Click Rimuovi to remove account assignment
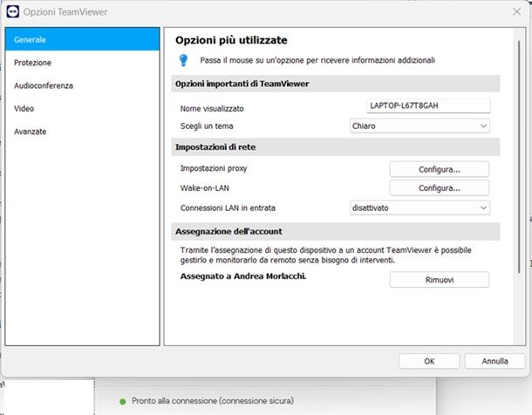The height and width of the screenshot is (415, 532). tap(440, 280)
